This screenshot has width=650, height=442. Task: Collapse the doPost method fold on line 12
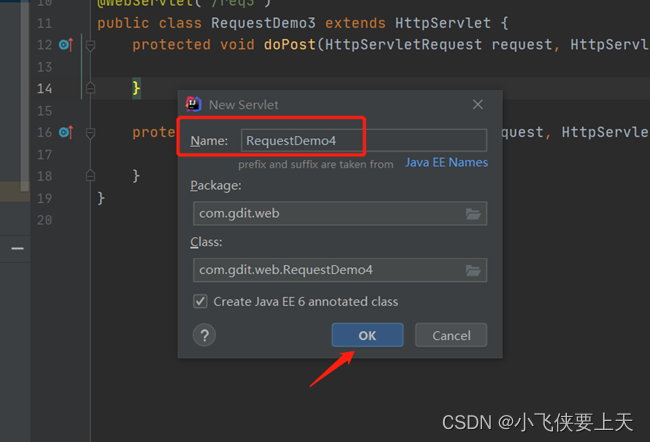[x=90, y=45]
